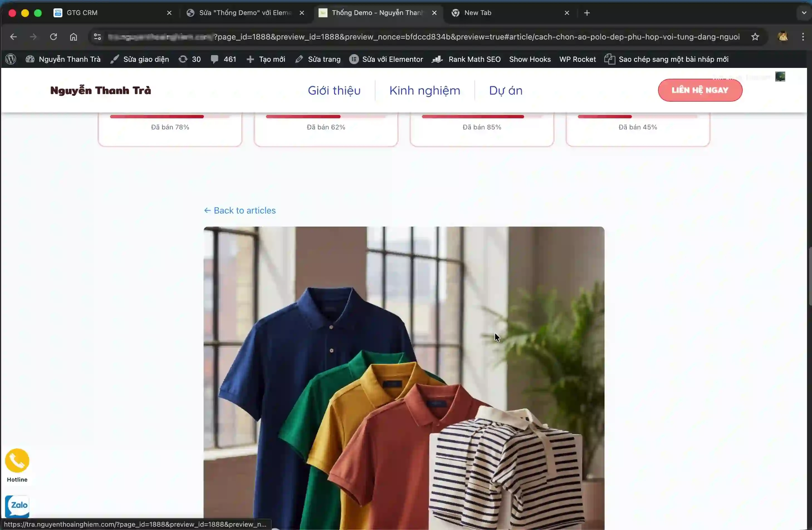Click the Đã bán 78% progress bar
The width and height of the screenshot is (812, 530).
point(170,117)
